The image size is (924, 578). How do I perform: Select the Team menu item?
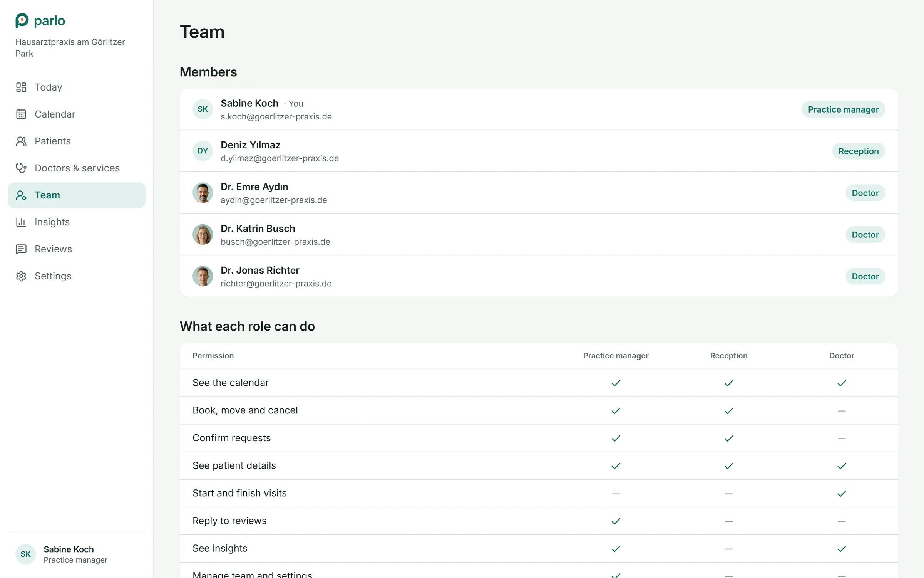tap(77, 195)
